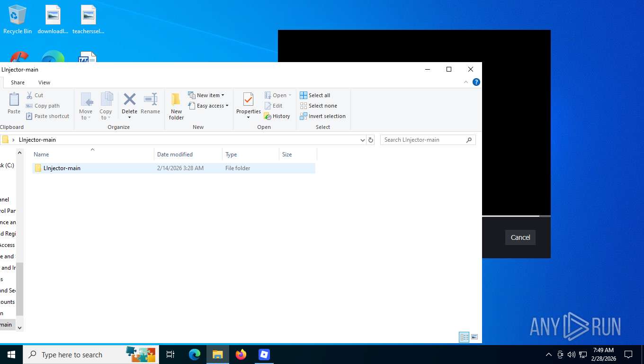Screen dimensions: 644x364
Task: Click the Edit command in ribbon
Action: pyautogui.click(x=273, y=106)
